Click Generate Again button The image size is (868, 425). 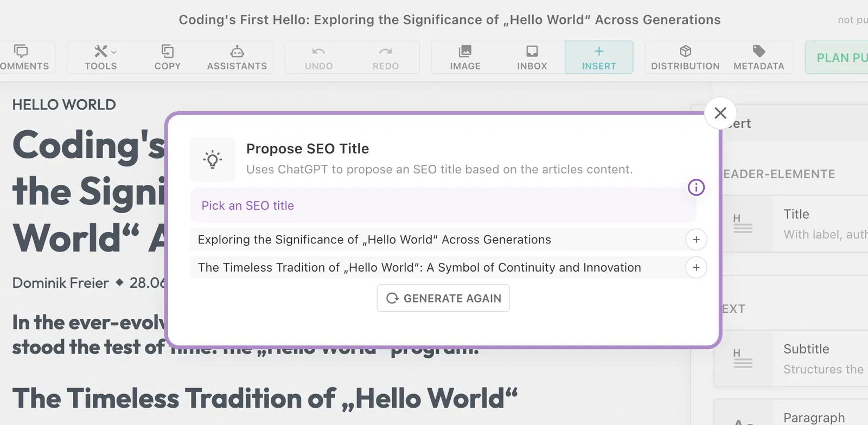click(x=443, y=298)
